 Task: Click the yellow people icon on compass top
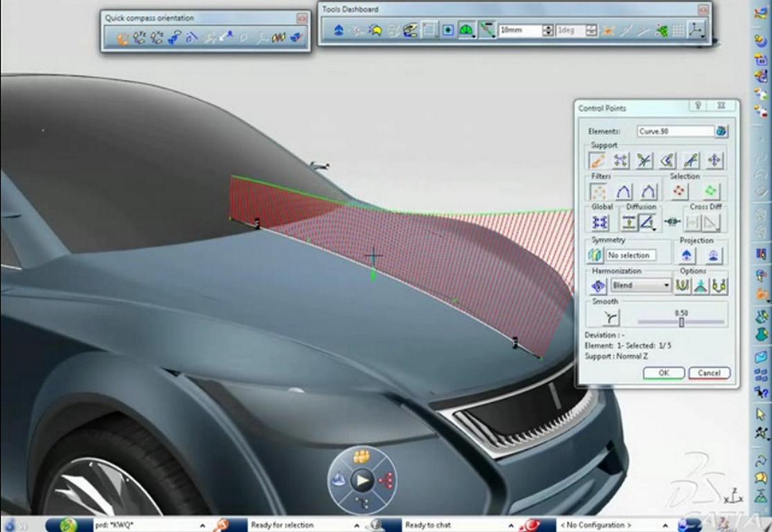[x=361, y=456]
